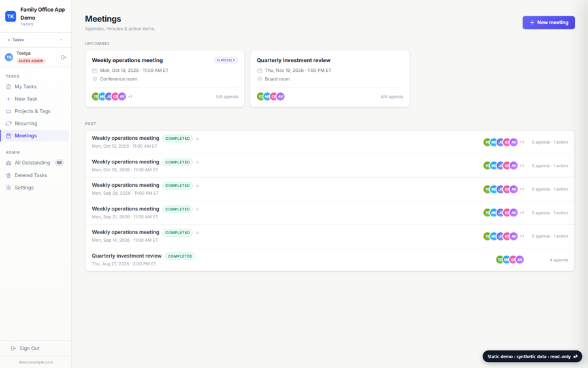Click the 5/5 agenda text
Image resolution: width=588 pixels, height=368 pixels.
click(227, 97)
